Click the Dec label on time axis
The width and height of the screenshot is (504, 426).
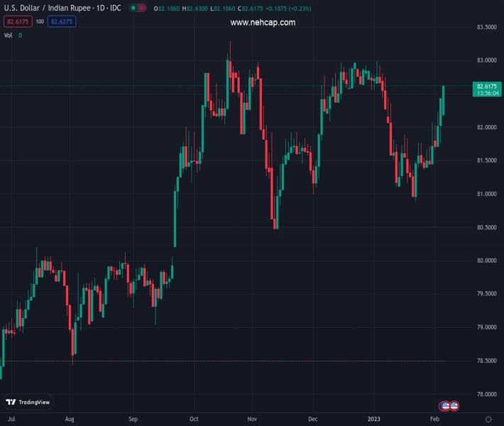click(x=313, y=420)
